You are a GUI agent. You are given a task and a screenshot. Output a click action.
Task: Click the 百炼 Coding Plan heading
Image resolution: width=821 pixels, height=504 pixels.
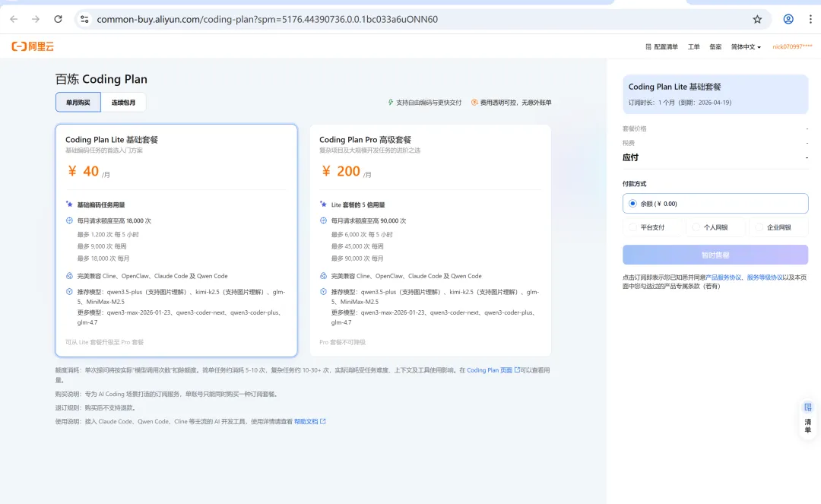[102, 79]
